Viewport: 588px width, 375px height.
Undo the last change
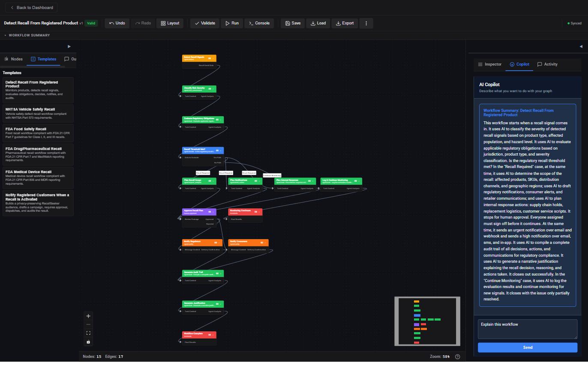(117, 23)
